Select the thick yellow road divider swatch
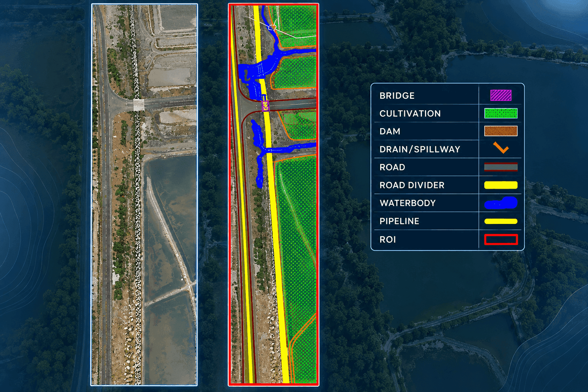Screen dimensions: 588x392 click(501, 185)
